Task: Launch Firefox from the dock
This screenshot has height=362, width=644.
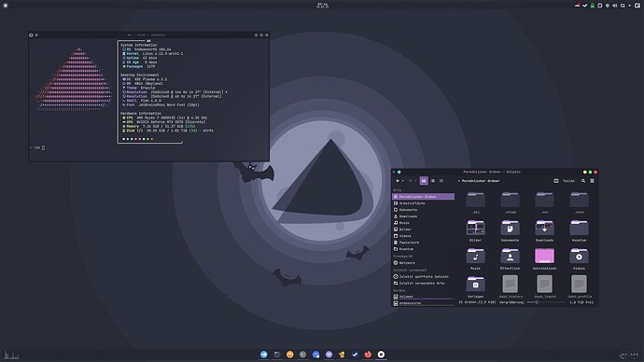Action: tap(368, 355)
